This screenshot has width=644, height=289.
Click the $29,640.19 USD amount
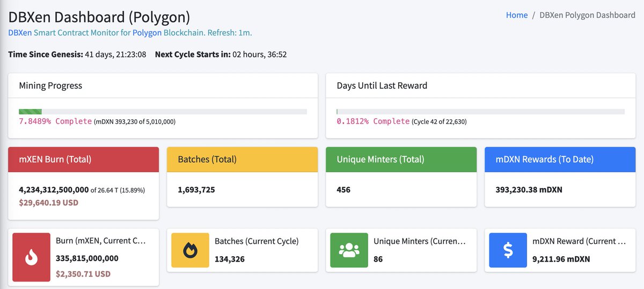[x=48, y=204]
